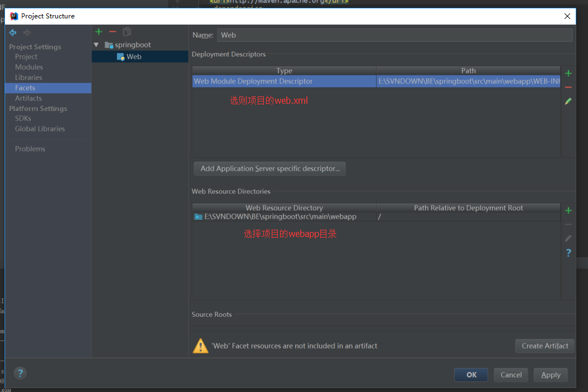588x392 pixels.
Task: Click Add Application Server specific descriptor button
Action: coord(269,168)
